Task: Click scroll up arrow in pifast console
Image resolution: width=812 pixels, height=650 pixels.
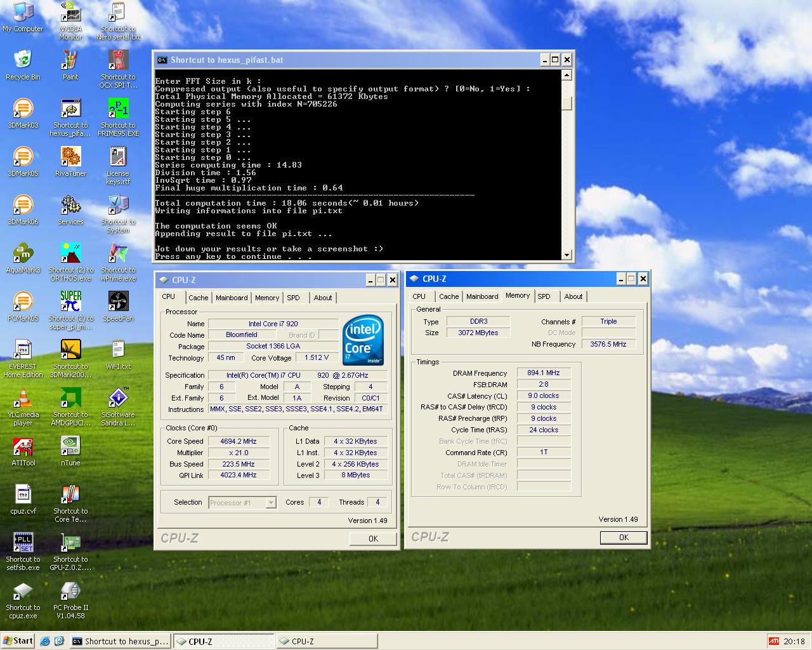Action: pyautogui.click(x=566, y=75)
